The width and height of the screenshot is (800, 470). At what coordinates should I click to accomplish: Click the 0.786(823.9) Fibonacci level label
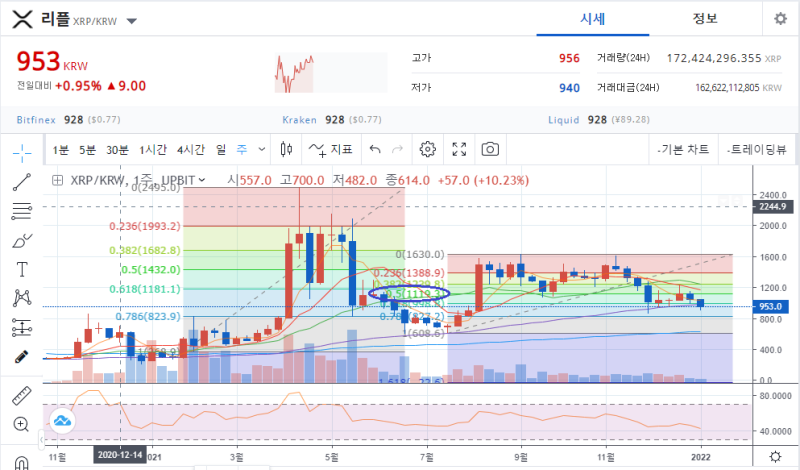[148, 316]
